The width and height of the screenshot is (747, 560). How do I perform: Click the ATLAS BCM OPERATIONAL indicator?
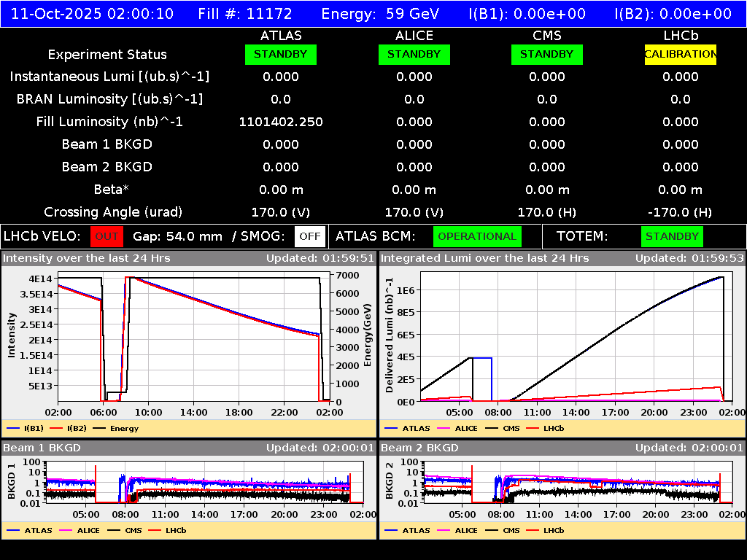477,236
